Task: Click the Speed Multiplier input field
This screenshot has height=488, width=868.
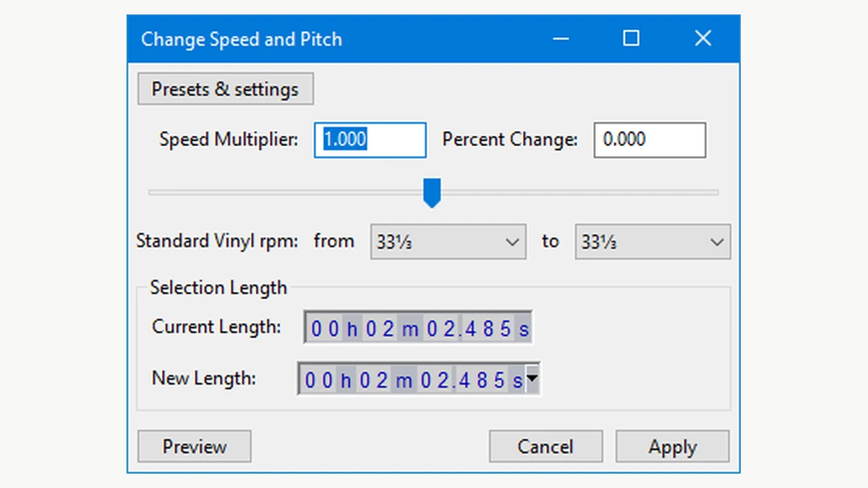Action: (x=370, y=140)
